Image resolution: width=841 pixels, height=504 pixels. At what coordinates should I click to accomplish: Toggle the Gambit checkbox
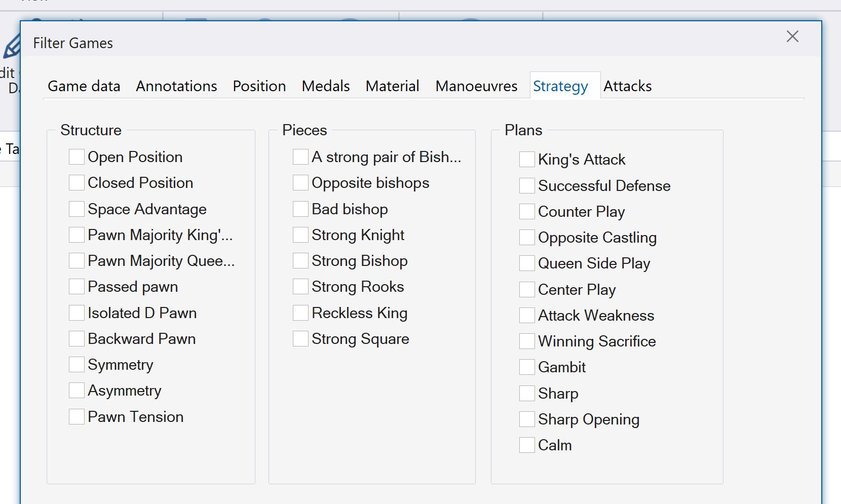click(526, 367)
